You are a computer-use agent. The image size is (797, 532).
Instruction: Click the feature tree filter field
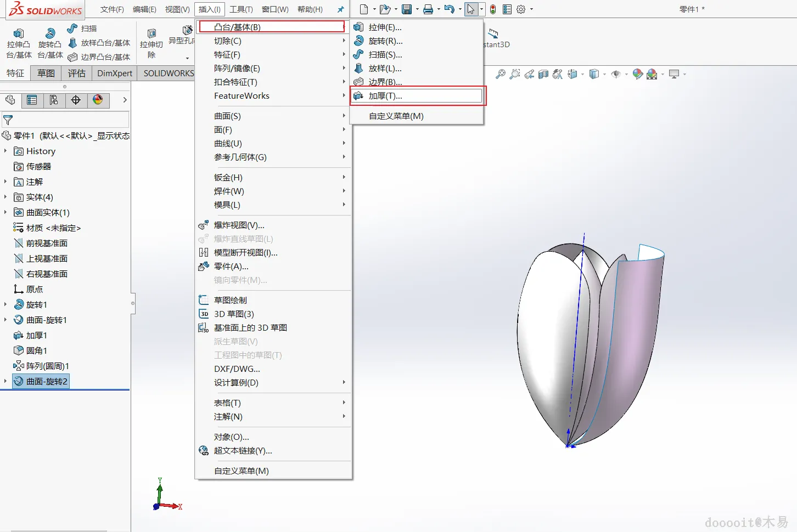pyautogui.click(x=65, y=120)
